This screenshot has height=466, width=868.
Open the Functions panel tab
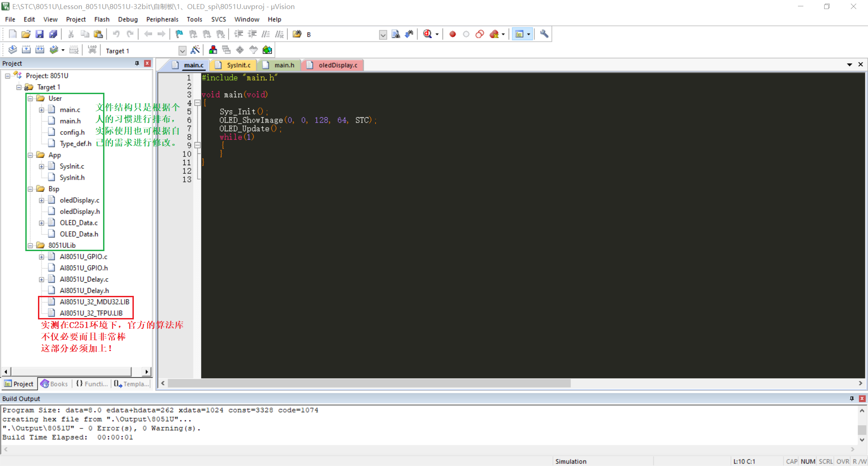pos(92,384)
